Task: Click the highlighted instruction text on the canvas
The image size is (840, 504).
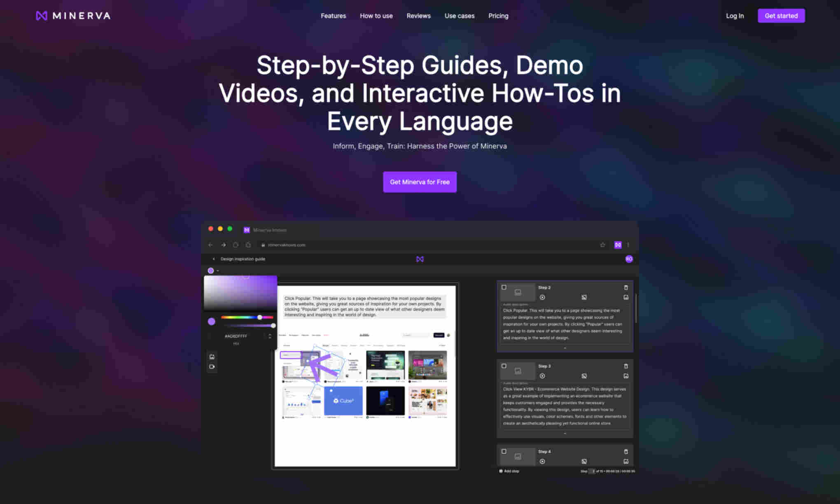Action: (364, 306)
